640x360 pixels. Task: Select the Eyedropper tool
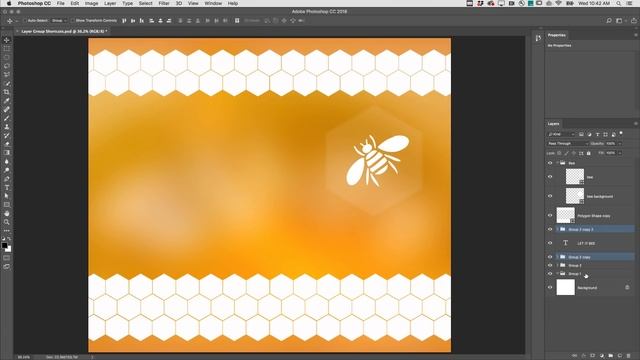pyautogui.click(x=7, y=100)
